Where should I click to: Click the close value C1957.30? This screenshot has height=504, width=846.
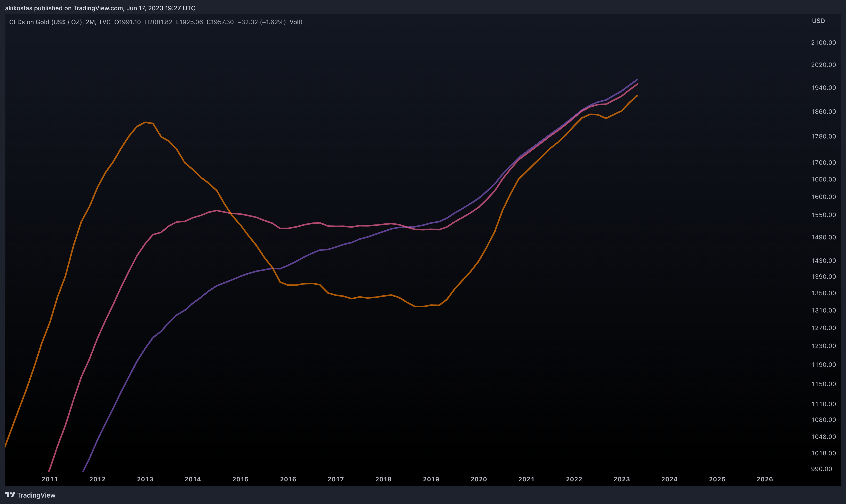pos(220,22)
